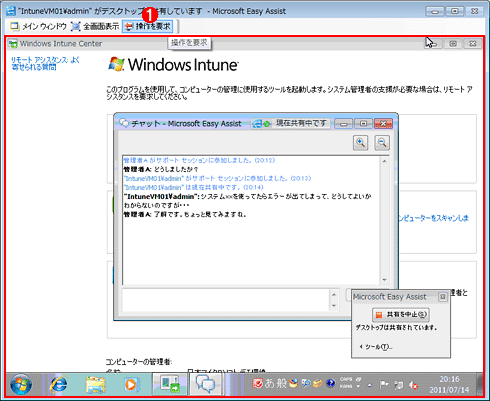This screenshot has width=490, height=401.
Task: Click the muted volume speaker icon
Action: [413, 386]
